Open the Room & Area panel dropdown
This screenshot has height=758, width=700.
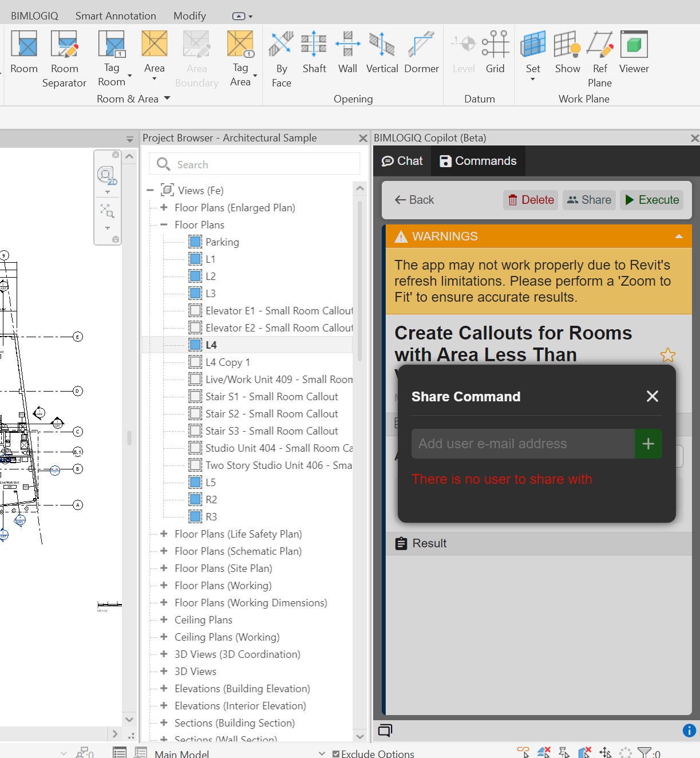(167, 98)
